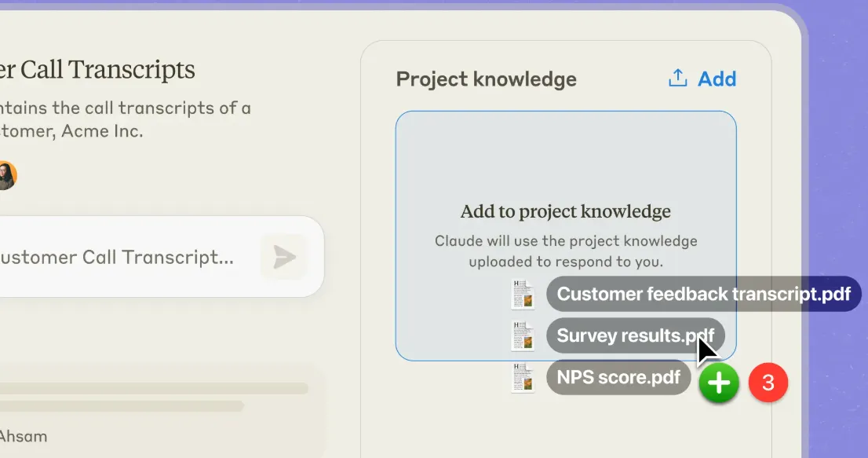Select the Customer feedback transcript.pdf label
This screenshot has width=868, height=458.
(x=704, y=294)
